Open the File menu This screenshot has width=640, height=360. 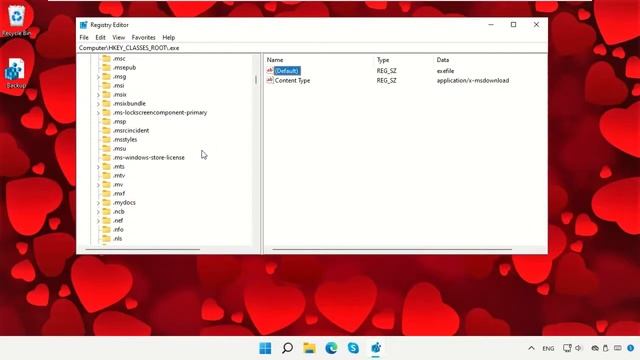pos(84,37)
